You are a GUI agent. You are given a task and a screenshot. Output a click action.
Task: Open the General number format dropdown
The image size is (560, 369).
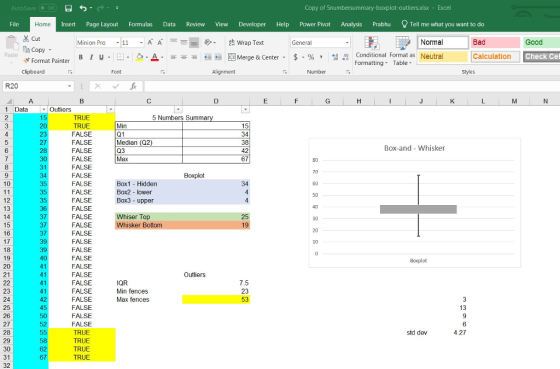(347, 43)
